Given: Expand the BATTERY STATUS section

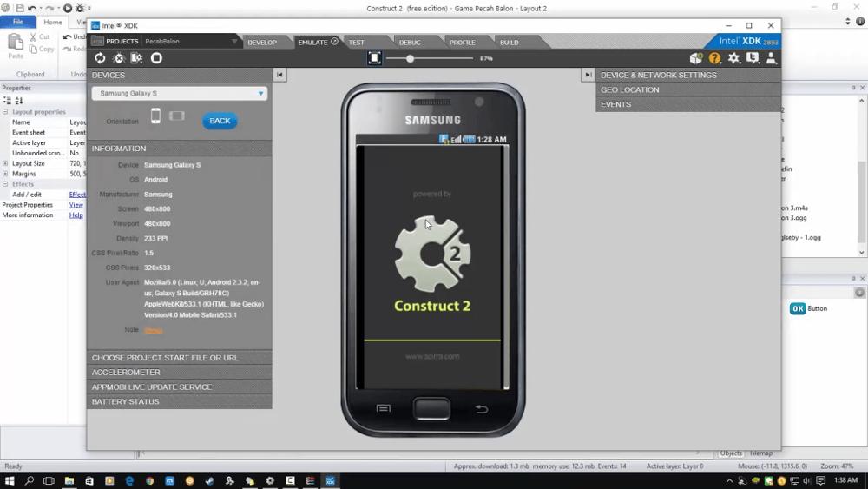Looking at the screenshot, I should click(x=180, y=401).
